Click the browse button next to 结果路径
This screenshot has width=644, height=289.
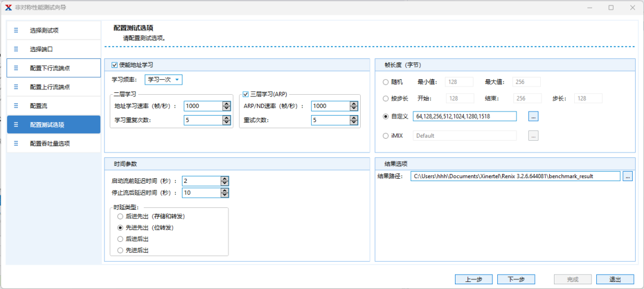point(627,176)
